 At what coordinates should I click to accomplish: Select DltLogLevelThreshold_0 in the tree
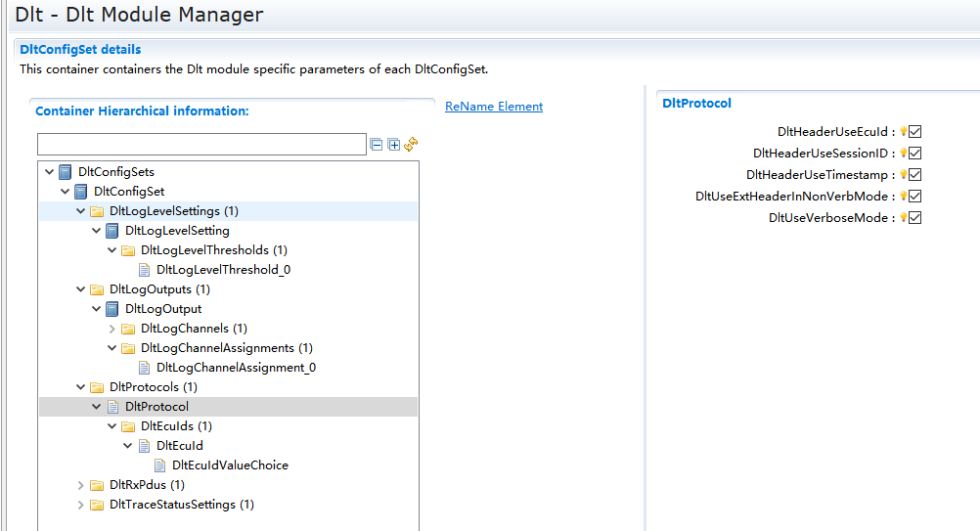tap(222, 270)
